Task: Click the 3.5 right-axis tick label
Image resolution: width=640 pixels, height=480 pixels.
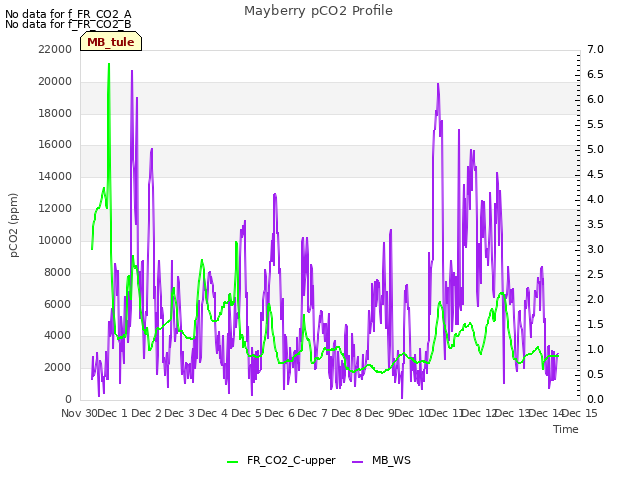Action: (595, 224)
